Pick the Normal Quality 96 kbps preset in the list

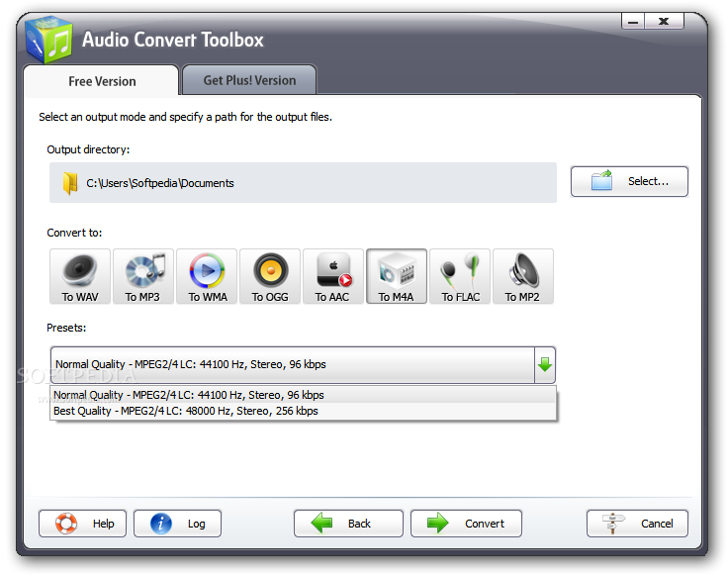tap(304, 395)
